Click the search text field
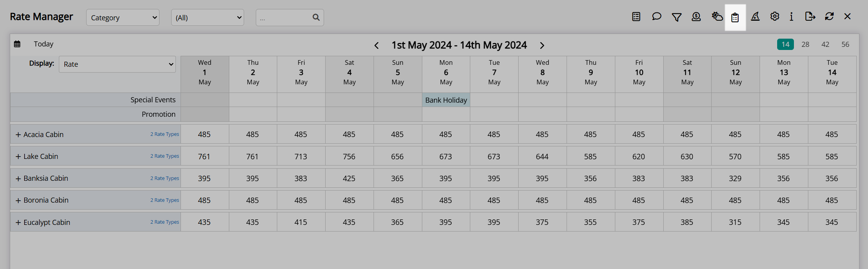The image size is (868, 269). 283,18
